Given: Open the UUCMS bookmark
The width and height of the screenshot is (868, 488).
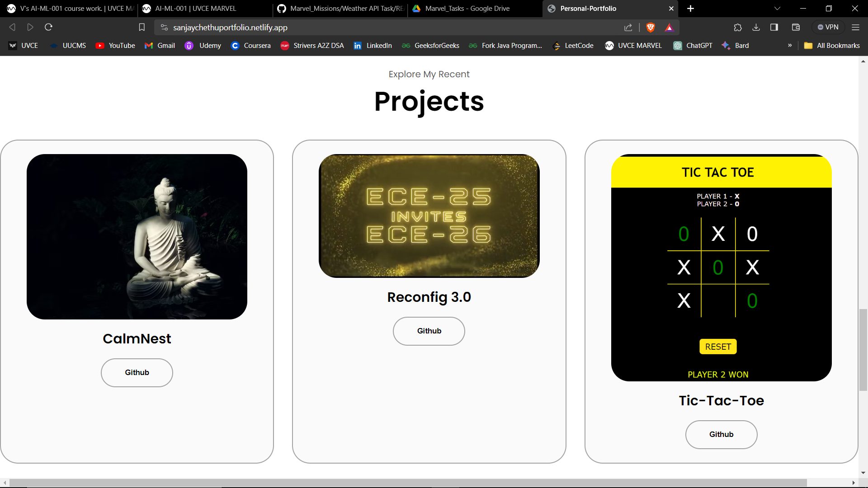Looking at the screenshot, I should 68,46.
